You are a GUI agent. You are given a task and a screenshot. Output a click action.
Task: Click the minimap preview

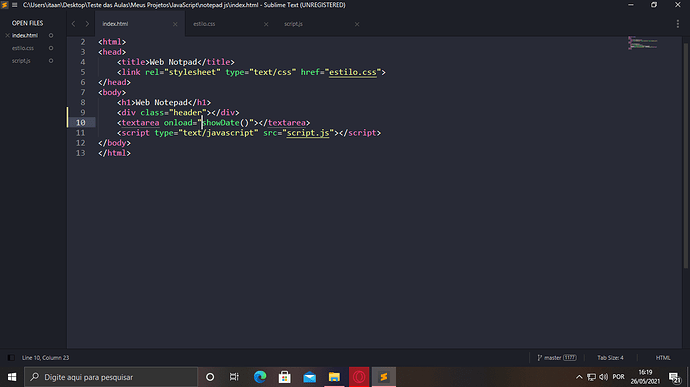(643, 43)
